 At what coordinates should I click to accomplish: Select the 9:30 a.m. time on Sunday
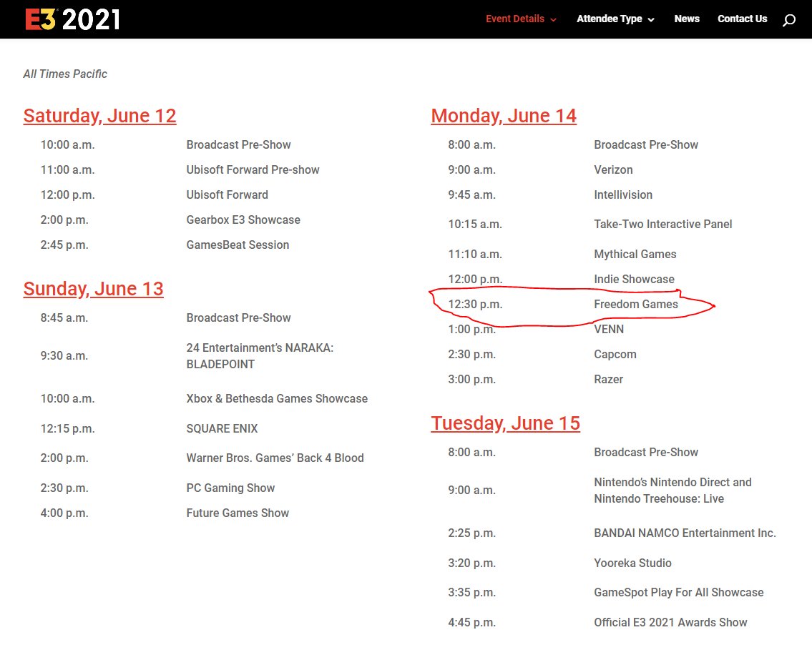tap(64, 356)
